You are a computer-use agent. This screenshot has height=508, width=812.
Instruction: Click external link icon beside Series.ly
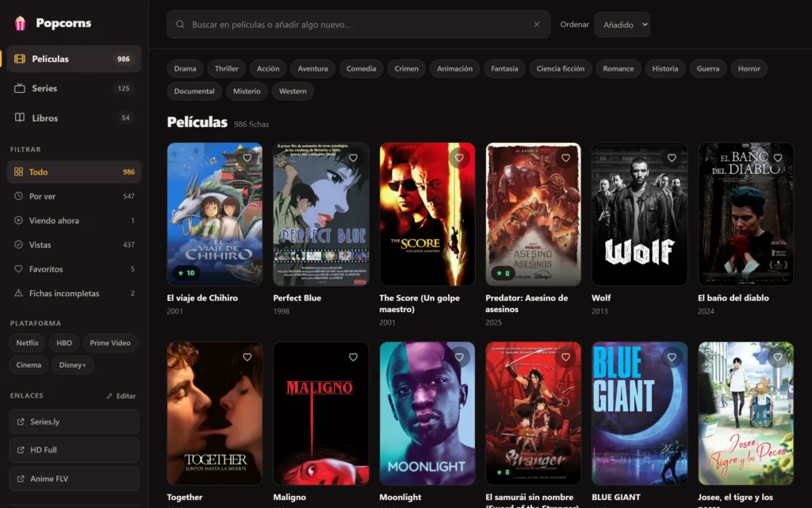pyautogui.click(x=21, y=421)
